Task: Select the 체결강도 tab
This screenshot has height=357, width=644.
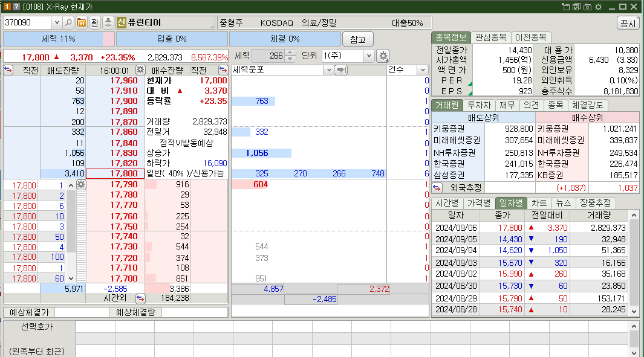Action: click(x=587, y=105)
